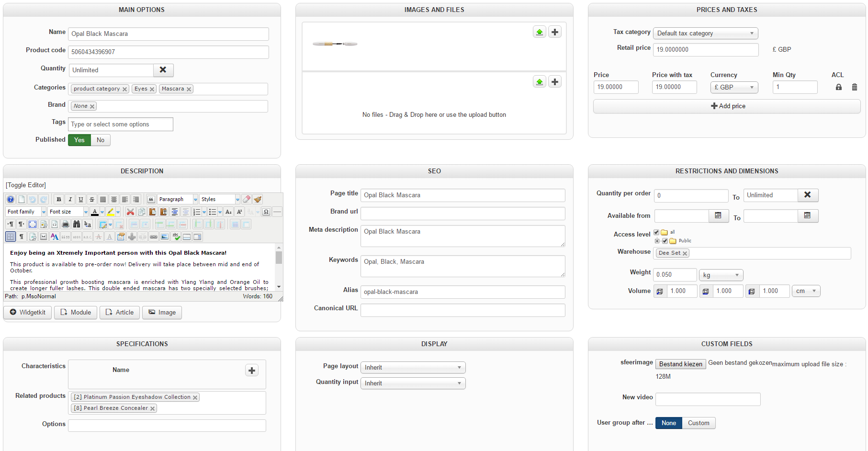
Task: Remove formatting with the eraser icon
Action: tap(247, 199)
